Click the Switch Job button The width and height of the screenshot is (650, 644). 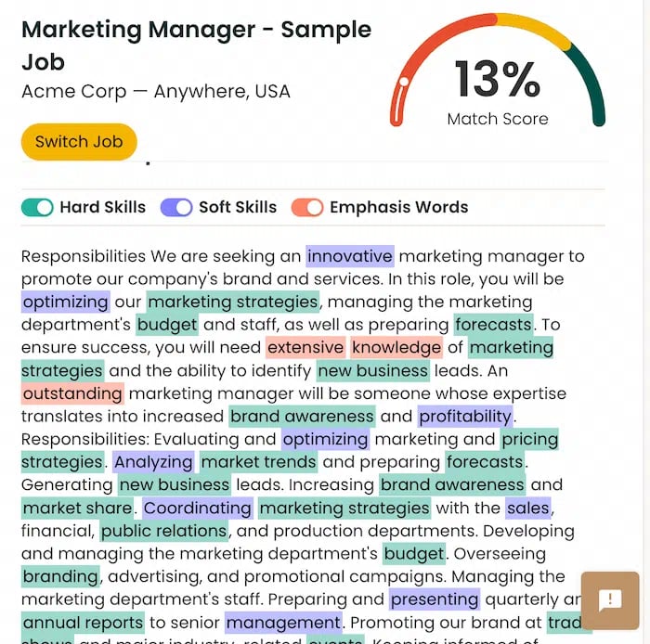[x=79, y=142]
